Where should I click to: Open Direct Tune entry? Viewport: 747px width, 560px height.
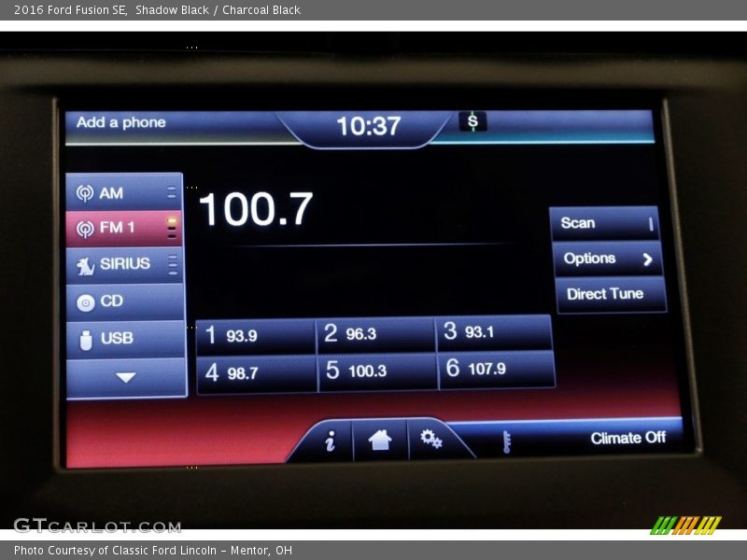(x=611, y=295)
